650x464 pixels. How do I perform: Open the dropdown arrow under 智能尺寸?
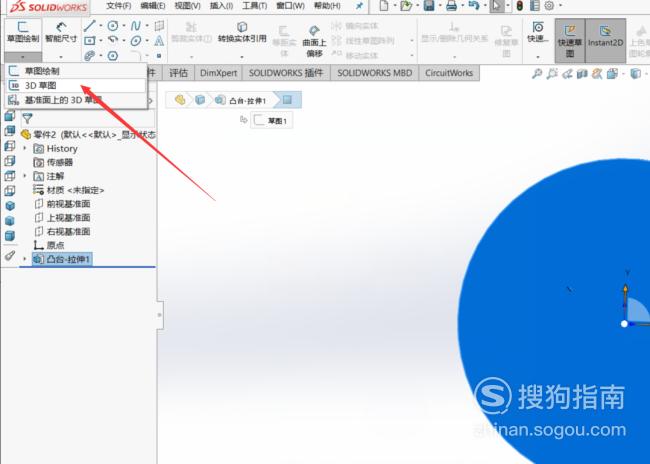click(61, 57)
